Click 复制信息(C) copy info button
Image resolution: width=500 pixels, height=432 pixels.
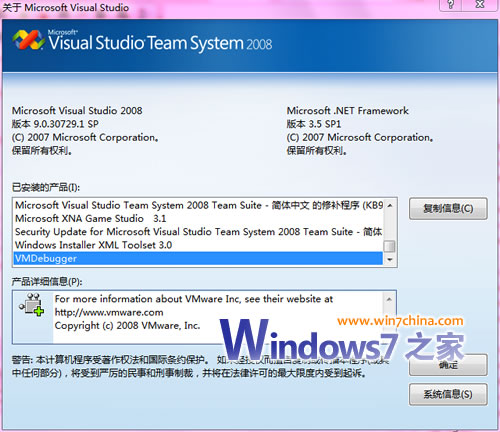[448, 209]
